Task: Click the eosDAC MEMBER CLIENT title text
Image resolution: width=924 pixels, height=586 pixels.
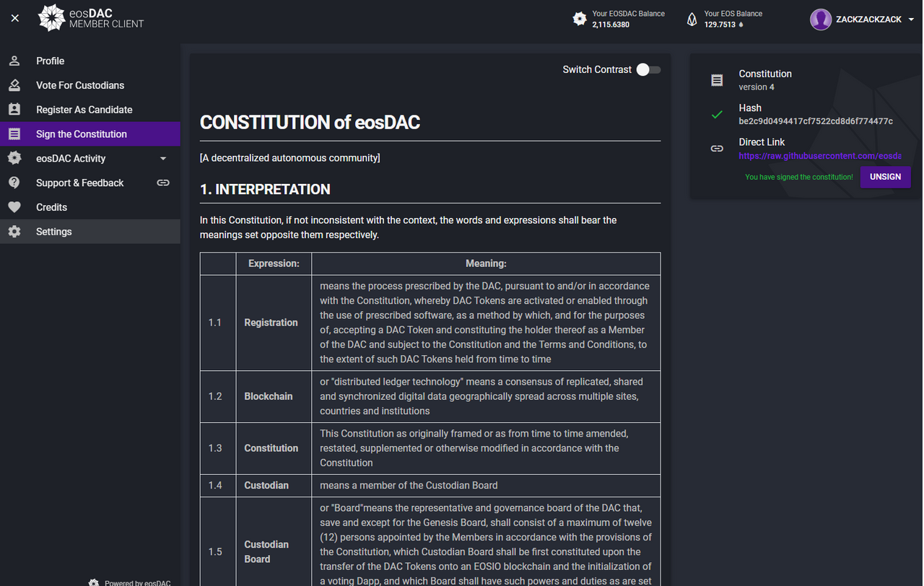Action: pos(106,18)
